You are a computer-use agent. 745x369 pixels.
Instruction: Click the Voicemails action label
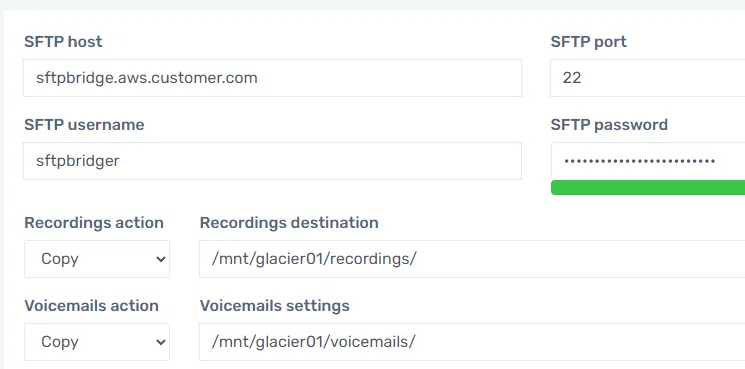(91, 306)
